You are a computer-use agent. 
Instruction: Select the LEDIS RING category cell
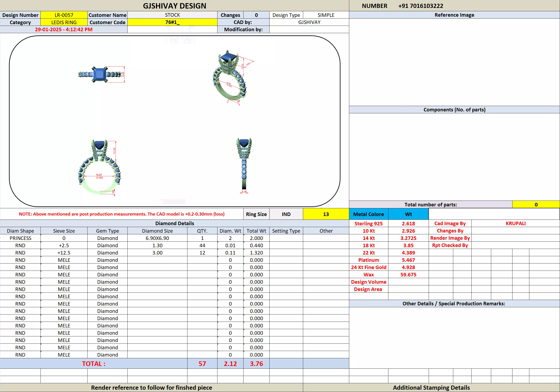click(64, 22)
